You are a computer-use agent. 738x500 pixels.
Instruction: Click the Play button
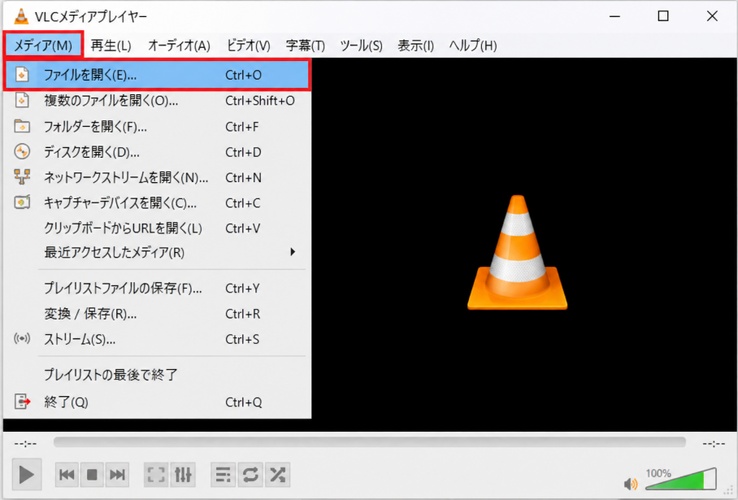26,475
